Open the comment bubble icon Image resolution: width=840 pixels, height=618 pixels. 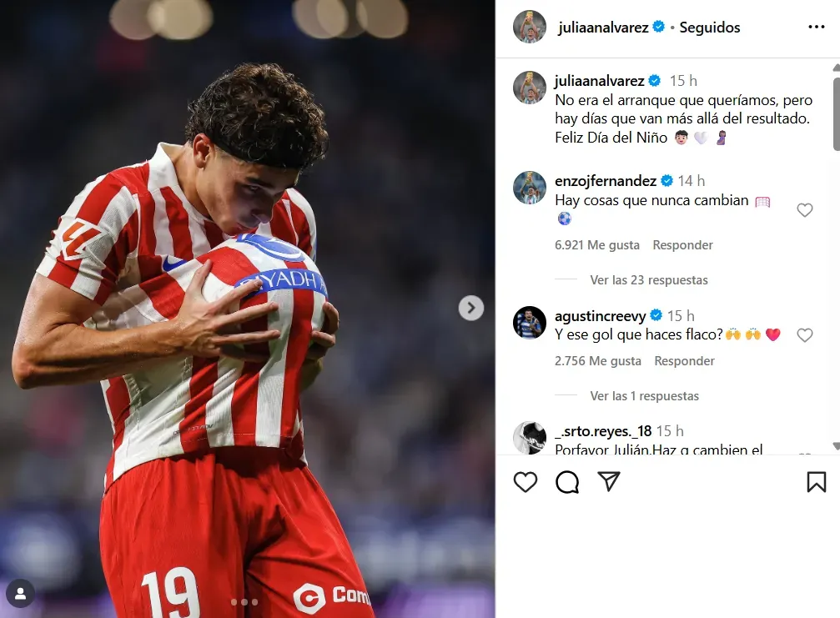(x=567, y=482)
